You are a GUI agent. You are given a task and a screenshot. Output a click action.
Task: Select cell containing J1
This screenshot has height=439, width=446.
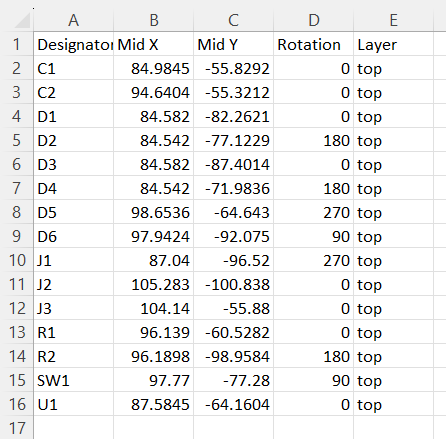click(74, 260)
